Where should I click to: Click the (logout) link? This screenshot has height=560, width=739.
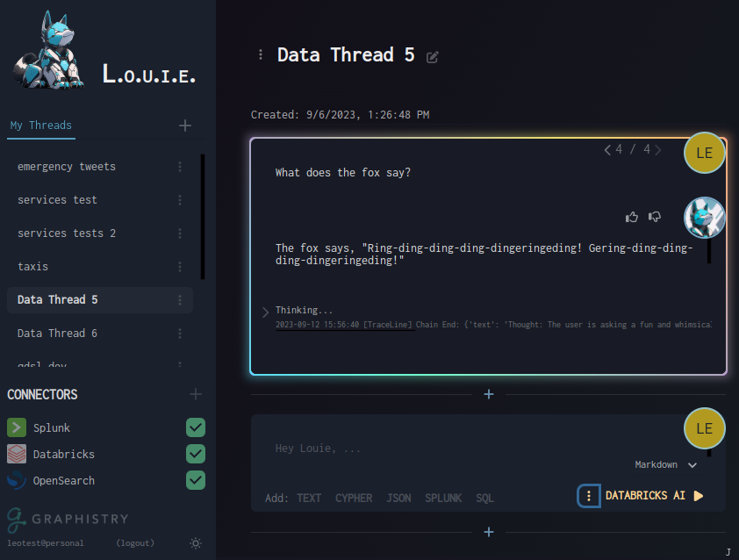(x=135, y=543)
